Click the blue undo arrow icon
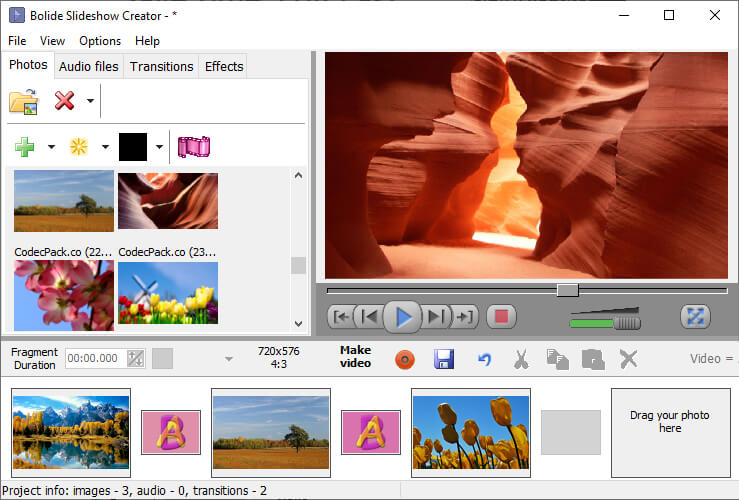This screenshot has height=500, width=739. pos(484,359)
